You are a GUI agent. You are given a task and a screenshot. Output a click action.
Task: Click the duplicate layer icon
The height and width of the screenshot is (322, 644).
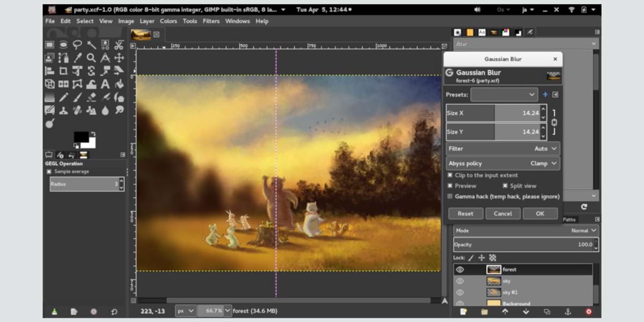547,311
